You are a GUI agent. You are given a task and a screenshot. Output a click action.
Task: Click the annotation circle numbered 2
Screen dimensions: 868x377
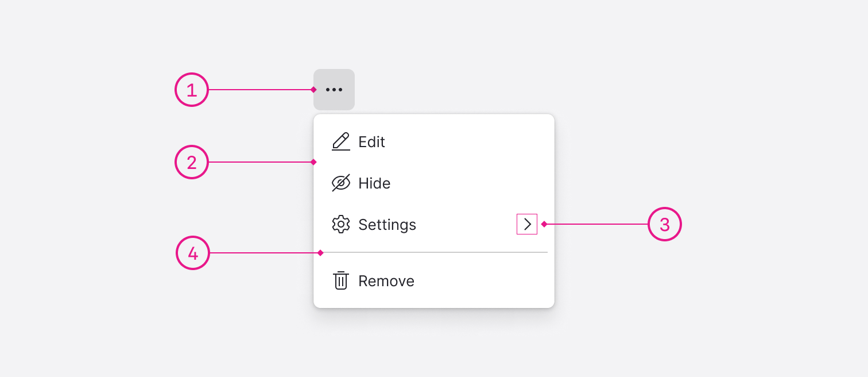[x=192, y=162]
